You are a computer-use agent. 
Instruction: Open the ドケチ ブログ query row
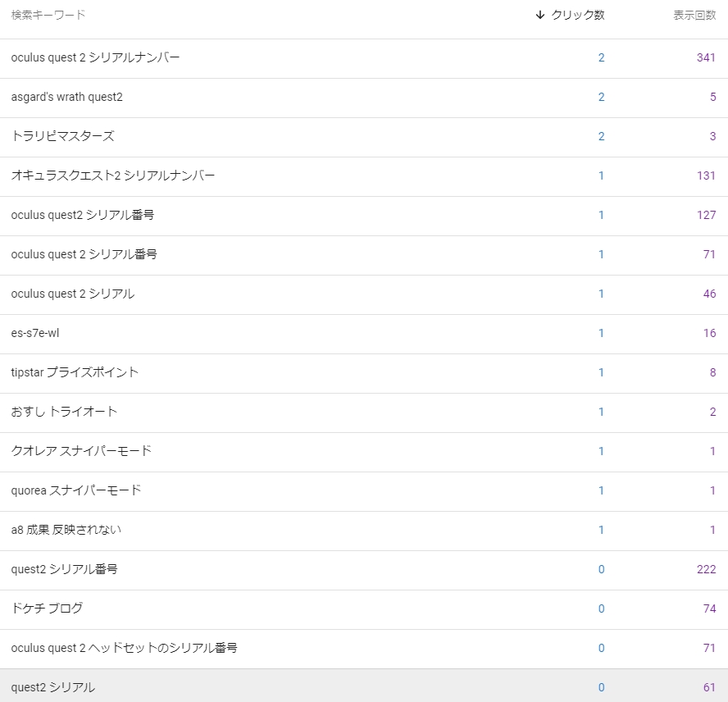[x=364, y=609]
